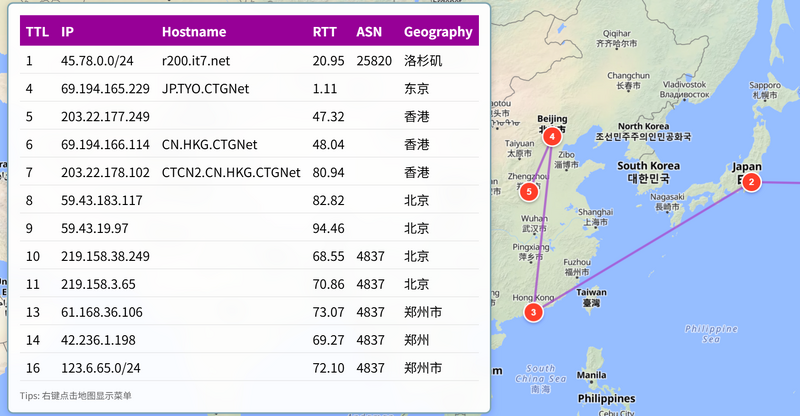Select hostname CTCN2.CN.HKG.CTGNet
800x416 pixels.
[231, 173]
